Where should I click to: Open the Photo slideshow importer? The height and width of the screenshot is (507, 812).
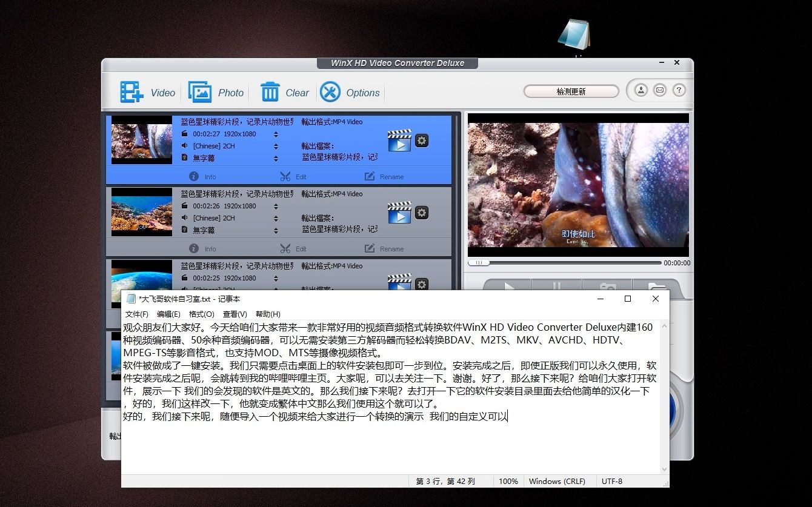click(x=216, y=92)
